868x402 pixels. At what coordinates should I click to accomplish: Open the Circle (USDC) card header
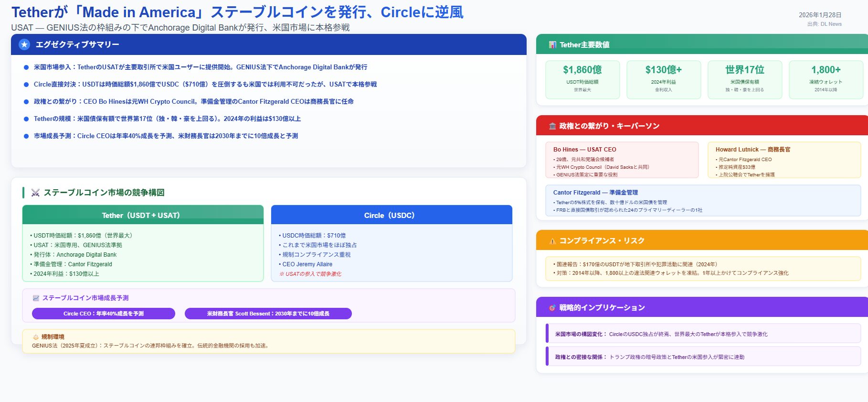coord(392,215)
